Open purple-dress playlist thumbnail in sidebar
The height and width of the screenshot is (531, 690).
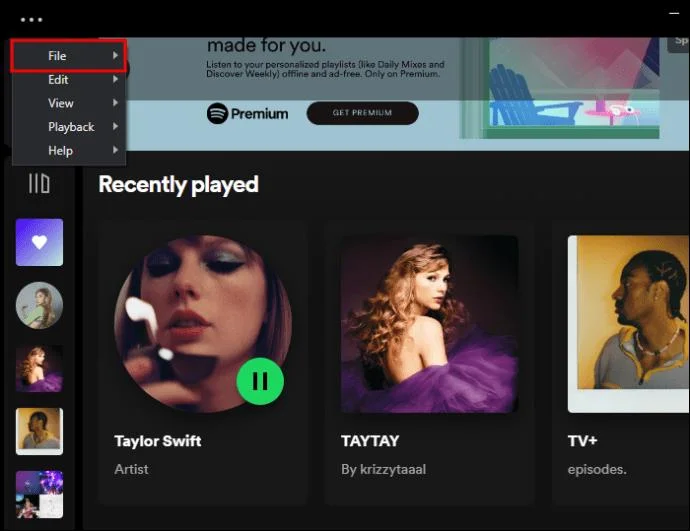point(39,369)
